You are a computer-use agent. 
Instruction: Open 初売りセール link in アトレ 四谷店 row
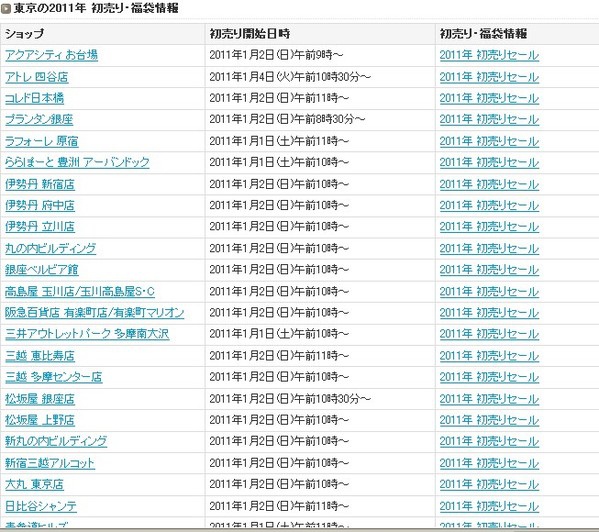[489, 77]
